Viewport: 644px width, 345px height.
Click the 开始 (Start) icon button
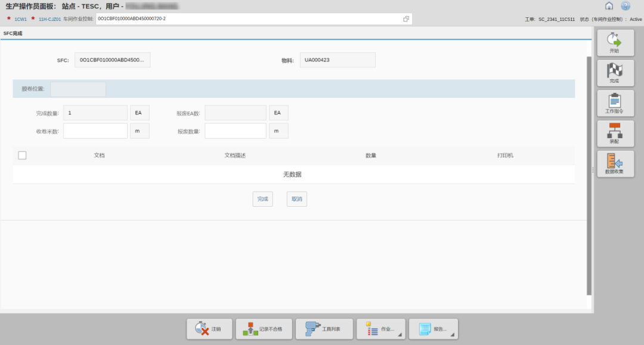pyautogui.click(x=615, y=43)
